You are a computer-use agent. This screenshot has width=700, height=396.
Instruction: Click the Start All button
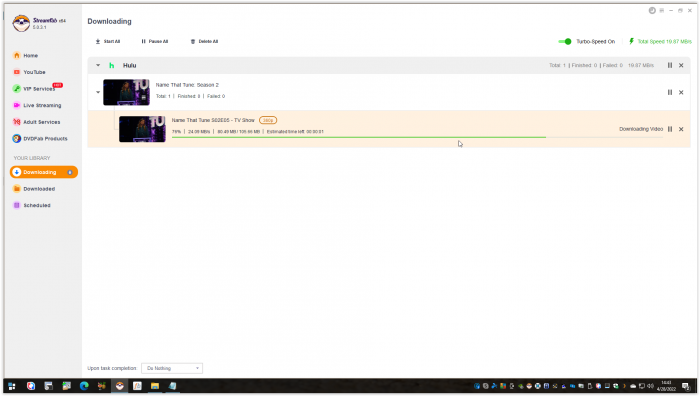[108, 42]
